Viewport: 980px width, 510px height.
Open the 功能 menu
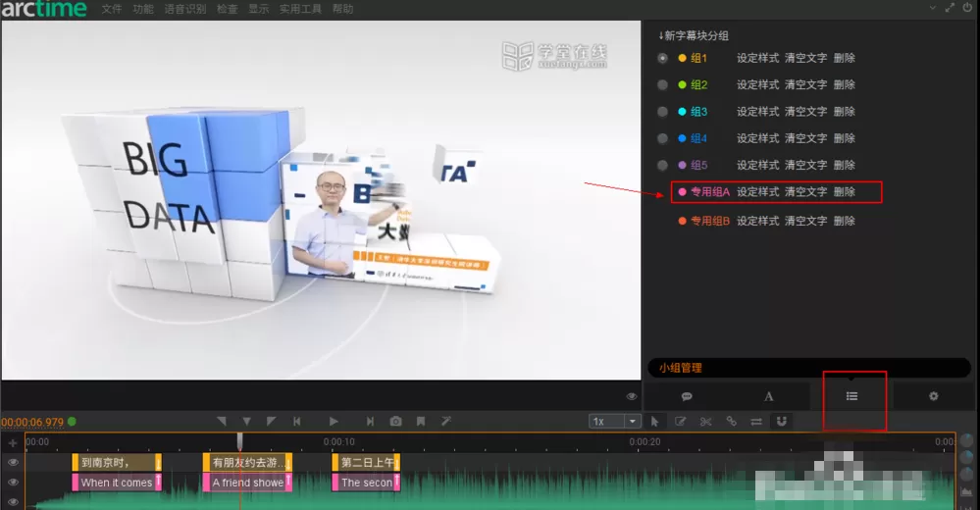143,9
